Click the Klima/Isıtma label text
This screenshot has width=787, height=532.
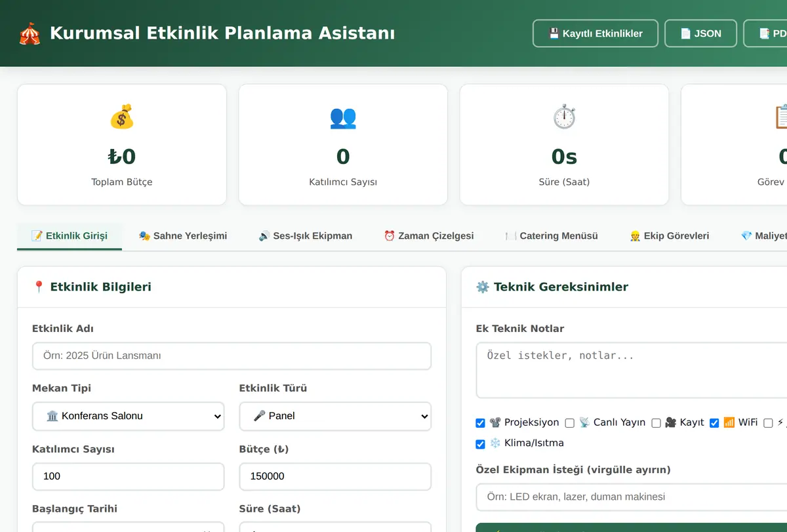pos(534,443)
